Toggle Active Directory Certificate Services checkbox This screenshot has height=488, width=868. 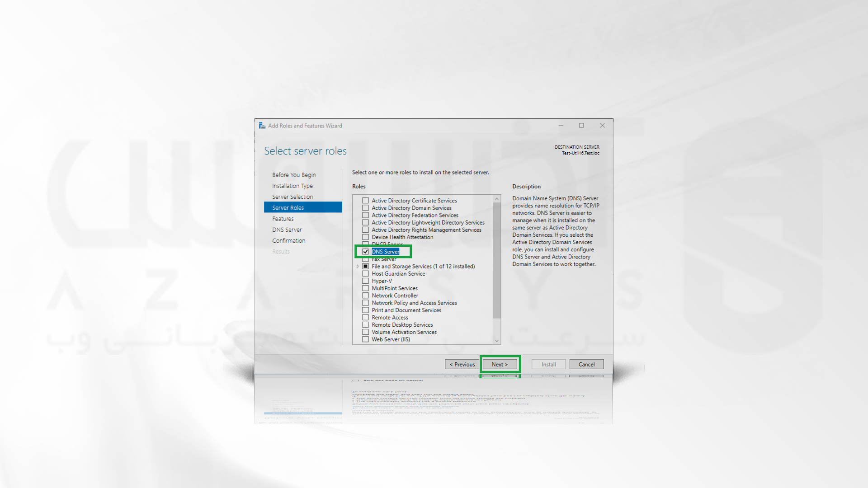pyautogui.click(x=365, y=200)
